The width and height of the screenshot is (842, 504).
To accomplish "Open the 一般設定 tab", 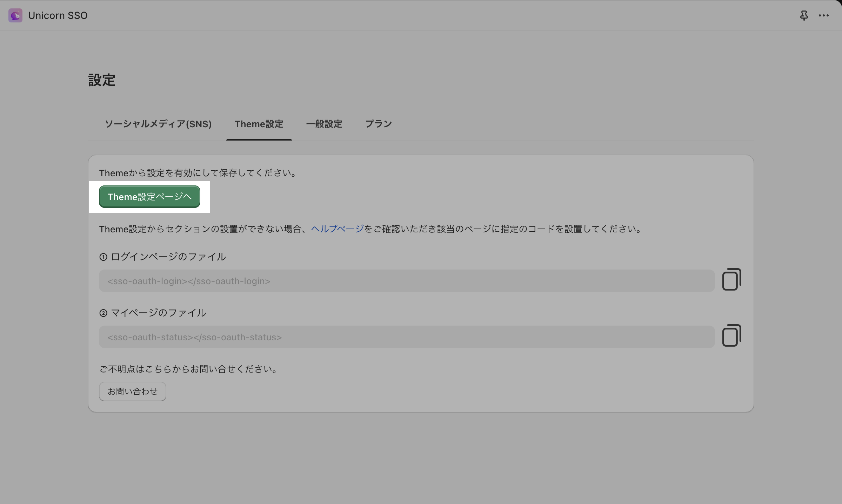I will [324, 124].
